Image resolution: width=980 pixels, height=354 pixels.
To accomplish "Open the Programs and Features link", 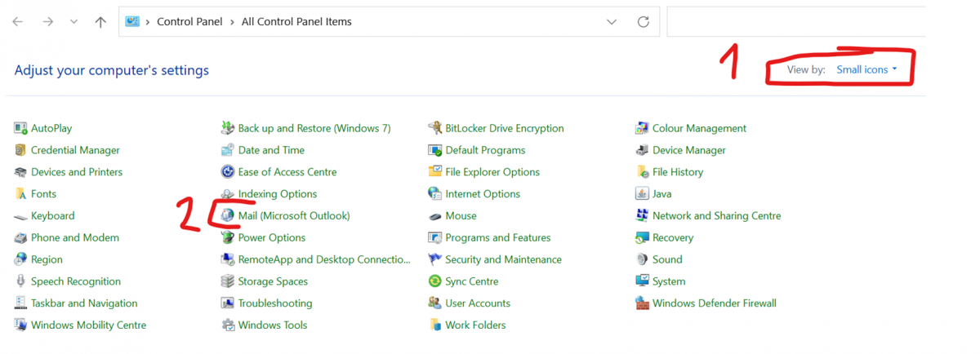I will point(497,238).
